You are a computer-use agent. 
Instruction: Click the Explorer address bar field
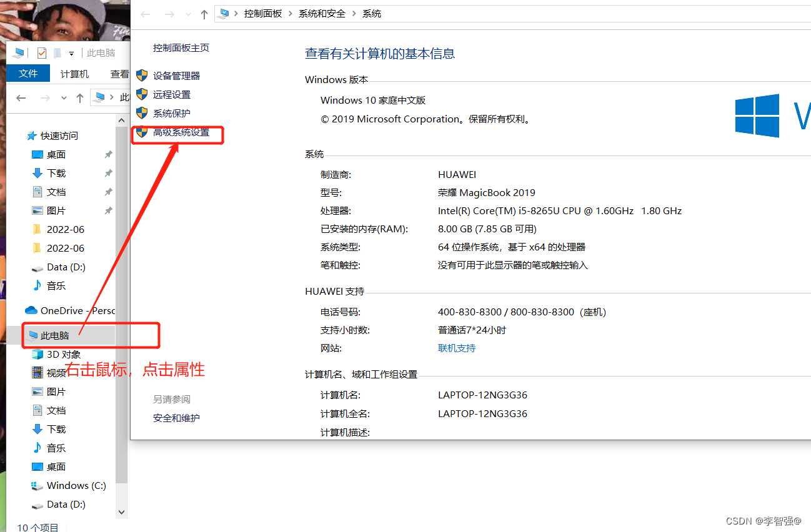point(109,97)
